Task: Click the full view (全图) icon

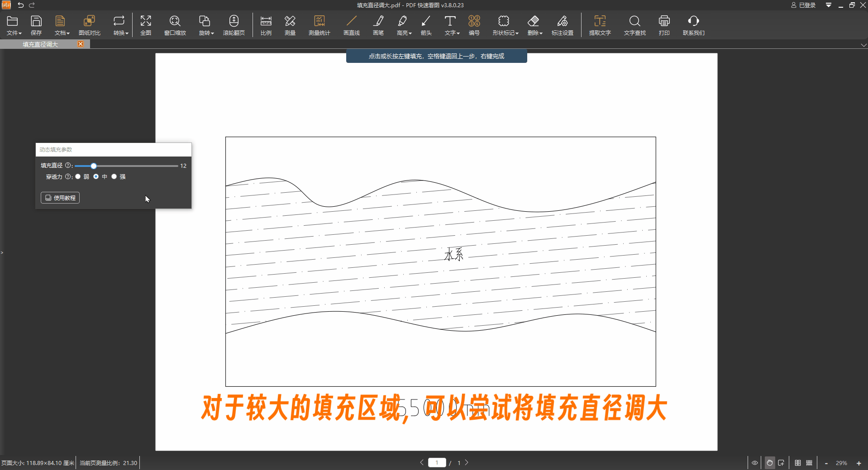Action: coord(146,25)
